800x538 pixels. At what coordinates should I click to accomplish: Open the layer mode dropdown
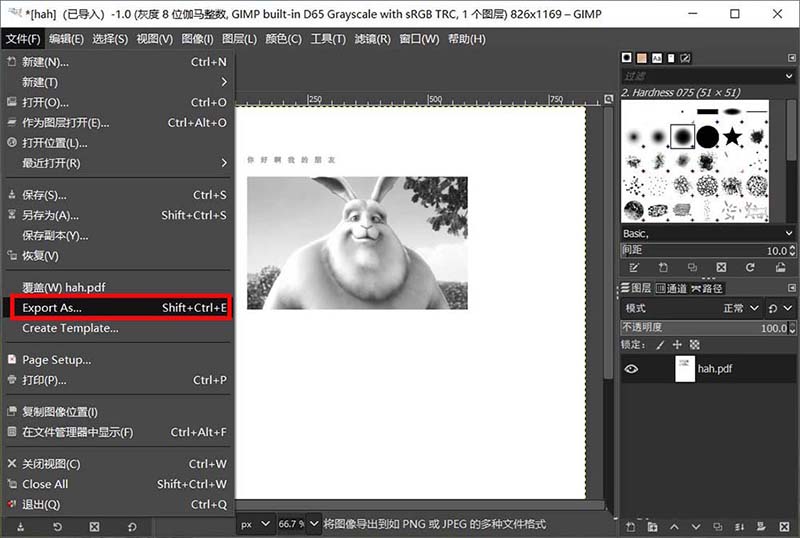point(693,308)
